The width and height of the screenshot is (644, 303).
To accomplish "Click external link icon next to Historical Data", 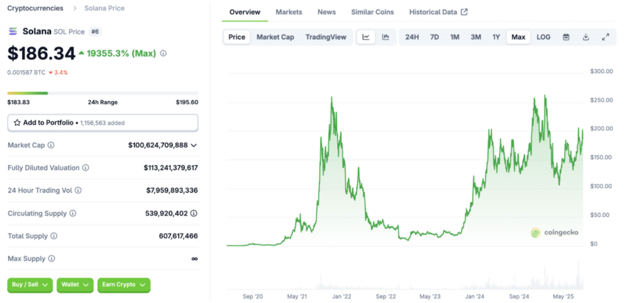I will pyautogui.click(x=464, y=12).
